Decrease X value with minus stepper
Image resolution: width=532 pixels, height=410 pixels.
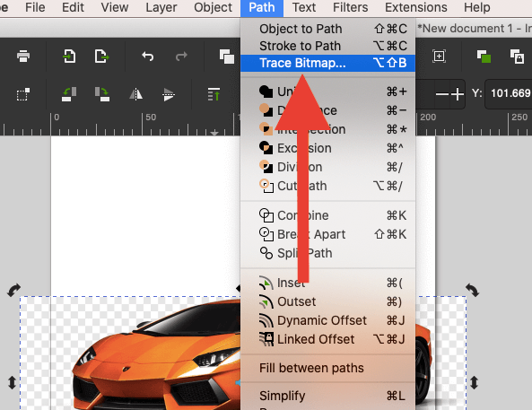pyautogui.click(x=441, y=94)
